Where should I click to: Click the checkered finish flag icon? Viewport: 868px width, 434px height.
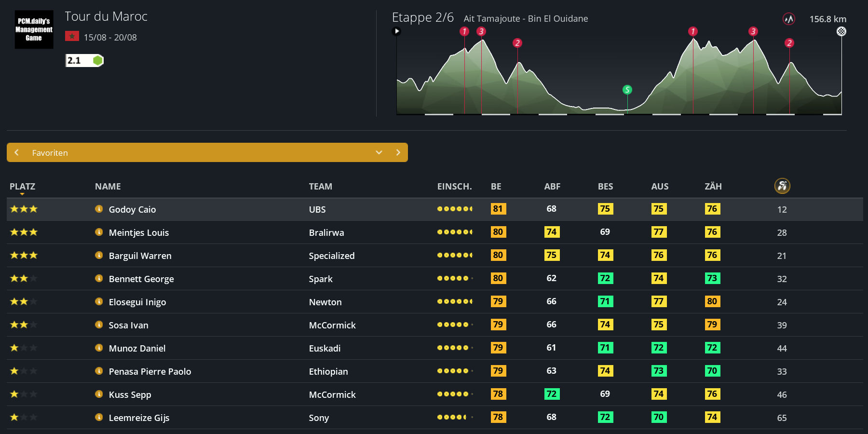click(x=841, y=31)
